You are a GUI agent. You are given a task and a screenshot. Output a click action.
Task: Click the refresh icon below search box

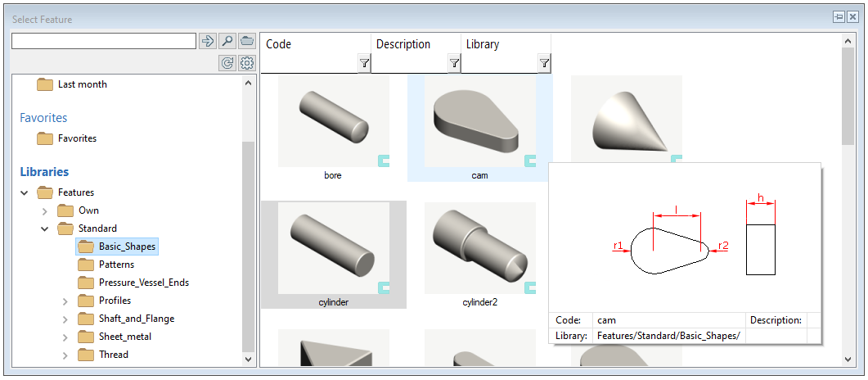click(227, 63)
